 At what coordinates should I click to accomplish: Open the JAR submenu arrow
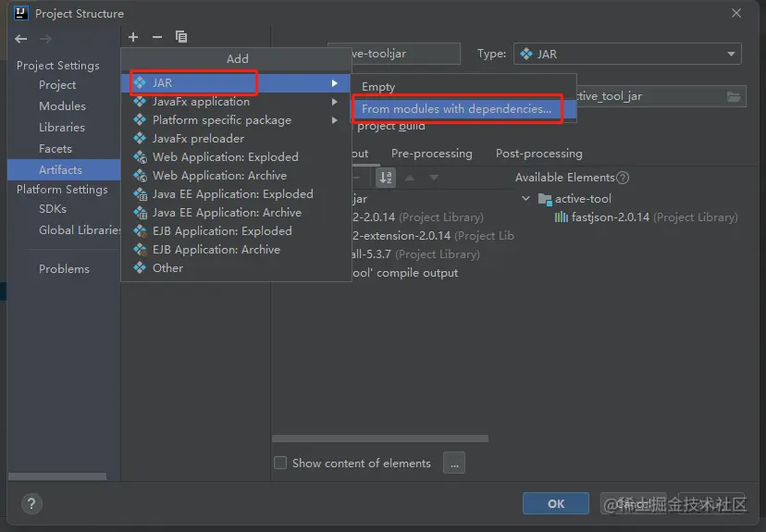(x=335, y=83)
